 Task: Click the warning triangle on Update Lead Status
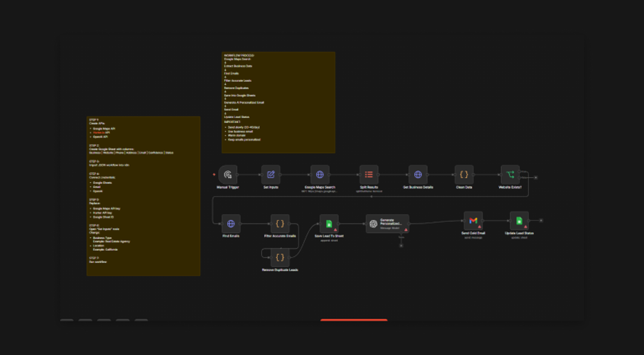pyautogui.click(x=526, y=227)
